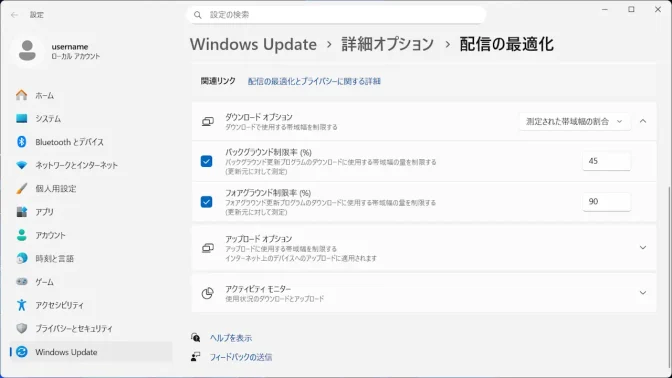Click the user avatar icon

point(27,51)
